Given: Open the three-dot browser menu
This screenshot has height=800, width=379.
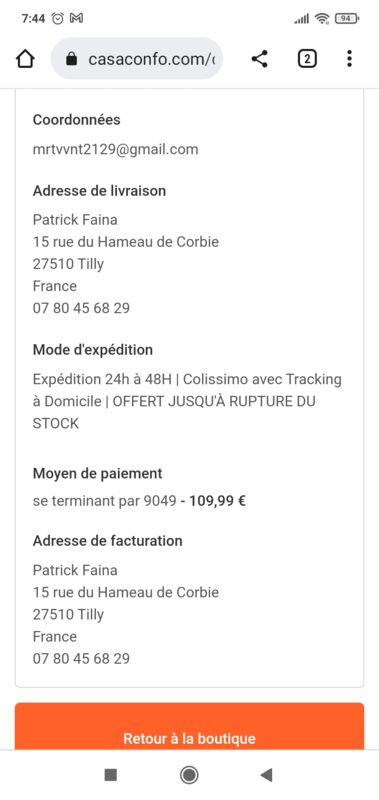Looking at the screenshot, I should click(x=349, y=59).
